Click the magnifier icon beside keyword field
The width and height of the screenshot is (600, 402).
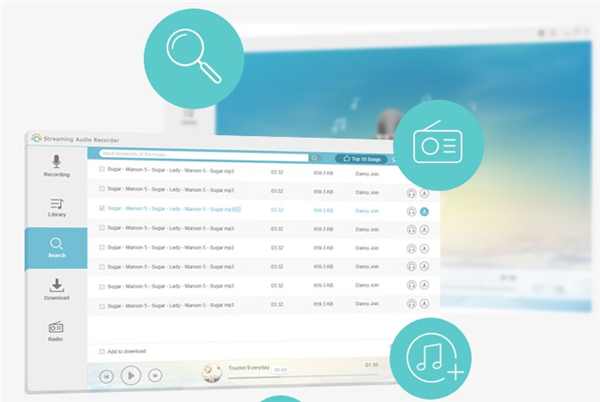click(x=314, y=158)
